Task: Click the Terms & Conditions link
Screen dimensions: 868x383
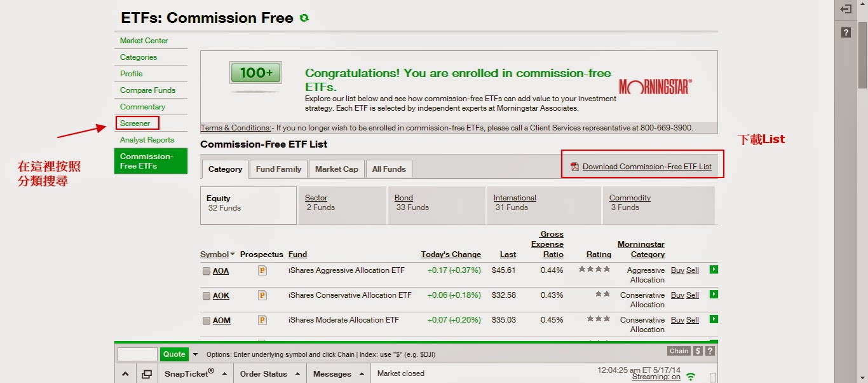Action: click(x=236, y=128)
